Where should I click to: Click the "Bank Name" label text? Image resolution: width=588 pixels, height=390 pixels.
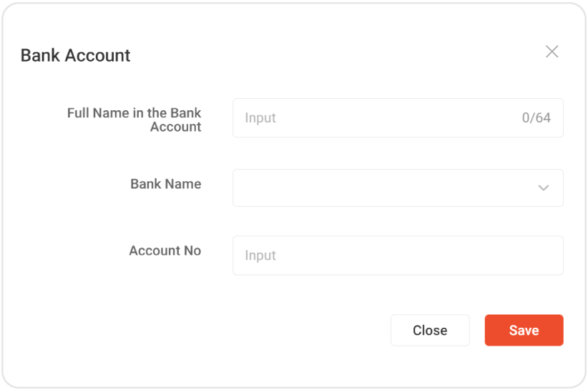165,184
